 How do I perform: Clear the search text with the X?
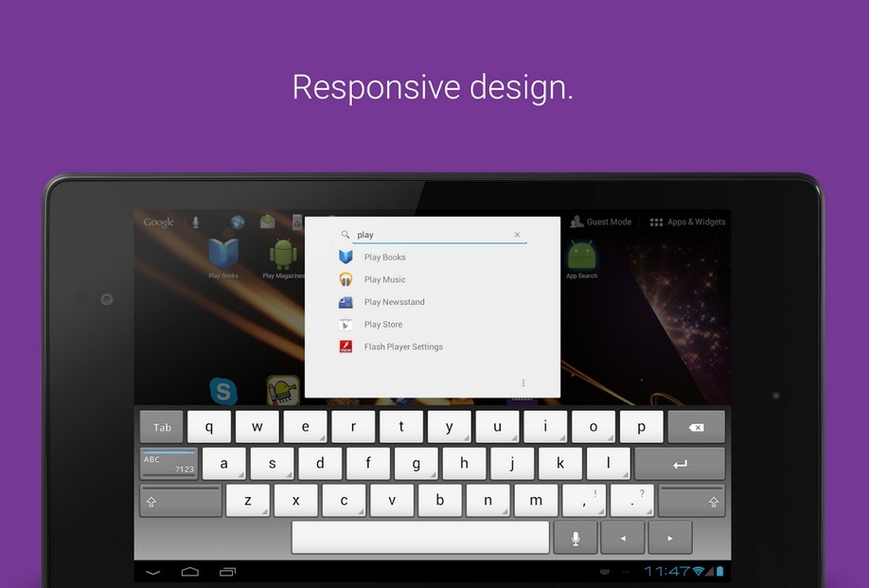(x=517, y=235)
